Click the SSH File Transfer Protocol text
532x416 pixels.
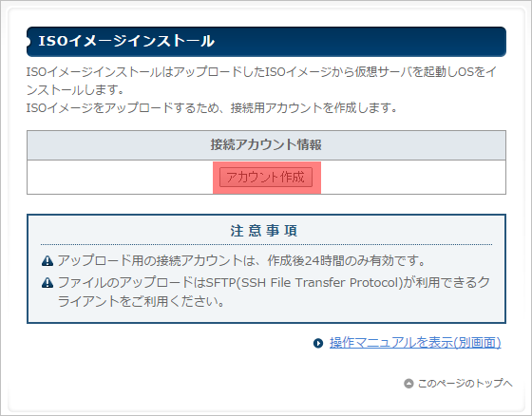coord(318,282)
